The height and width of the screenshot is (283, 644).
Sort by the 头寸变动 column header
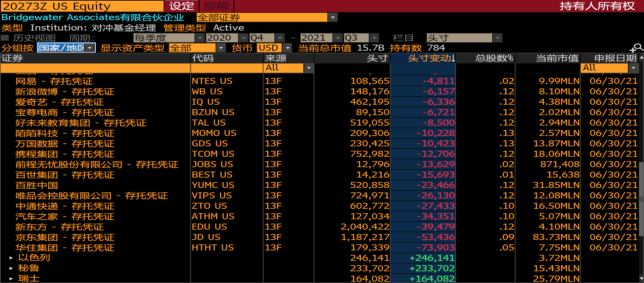tap(423, 58)
